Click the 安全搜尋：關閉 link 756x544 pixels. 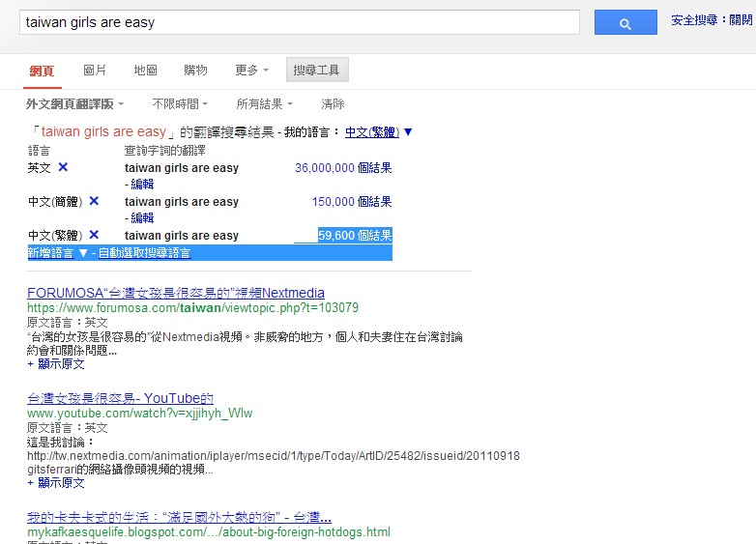712,20
